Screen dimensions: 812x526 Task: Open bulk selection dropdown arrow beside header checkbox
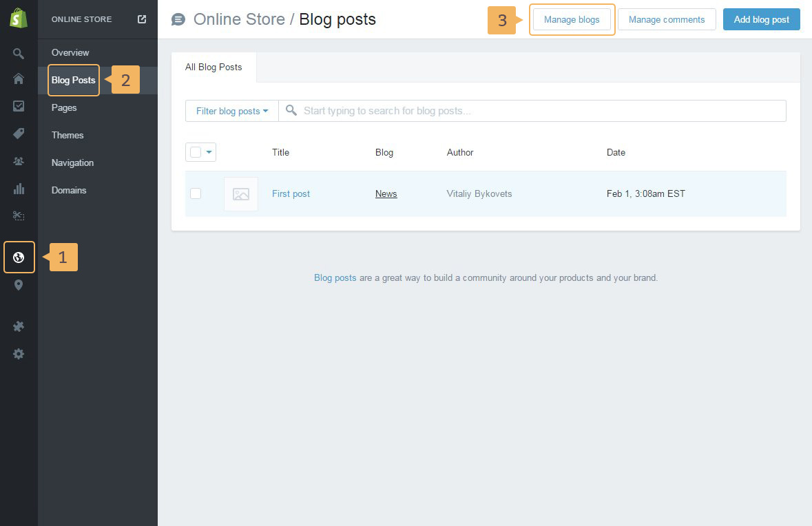click(209, 152)
